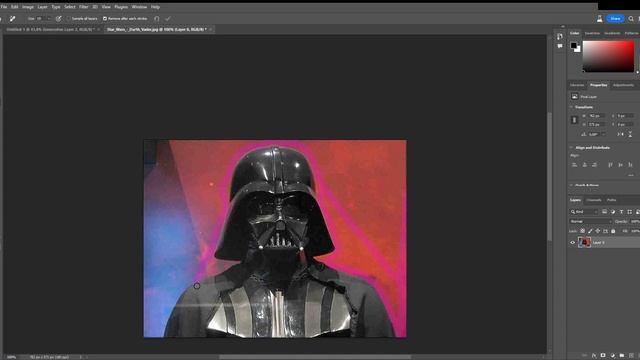The image size is (640, 360).
Task: Open the Plugins menu
Action: coord(121,7)
